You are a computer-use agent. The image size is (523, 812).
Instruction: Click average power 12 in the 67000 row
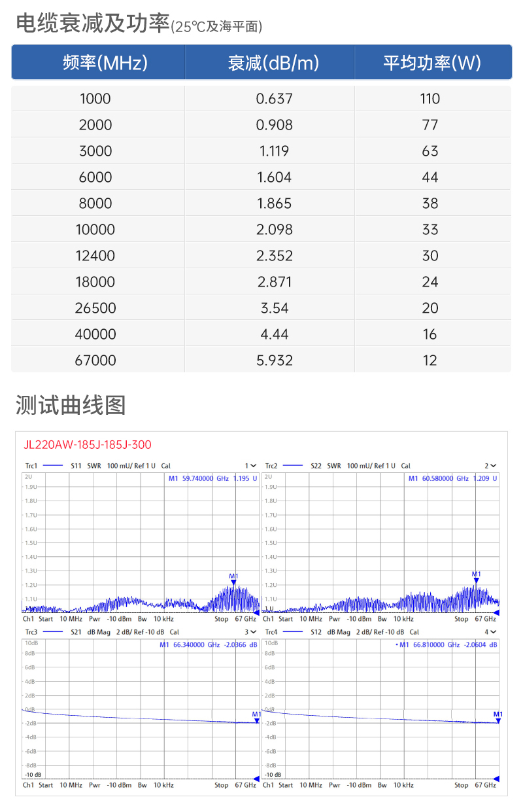[430, 361]
